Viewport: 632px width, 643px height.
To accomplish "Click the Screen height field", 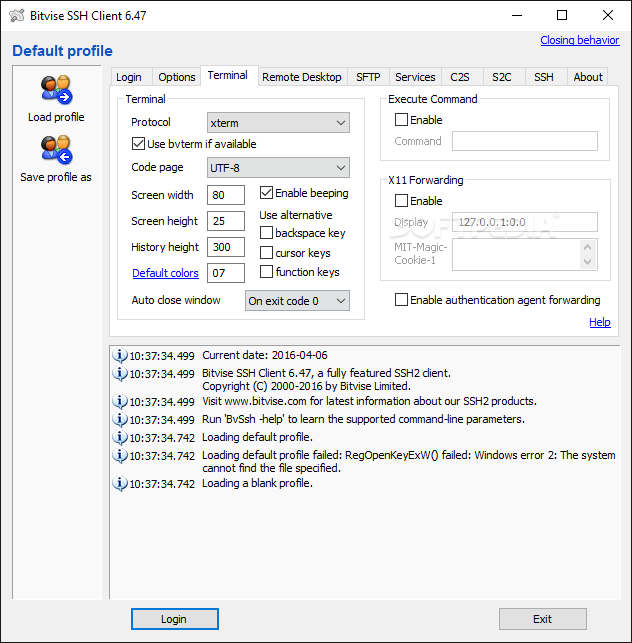I will pyautogui.click(x=226, y=221).
